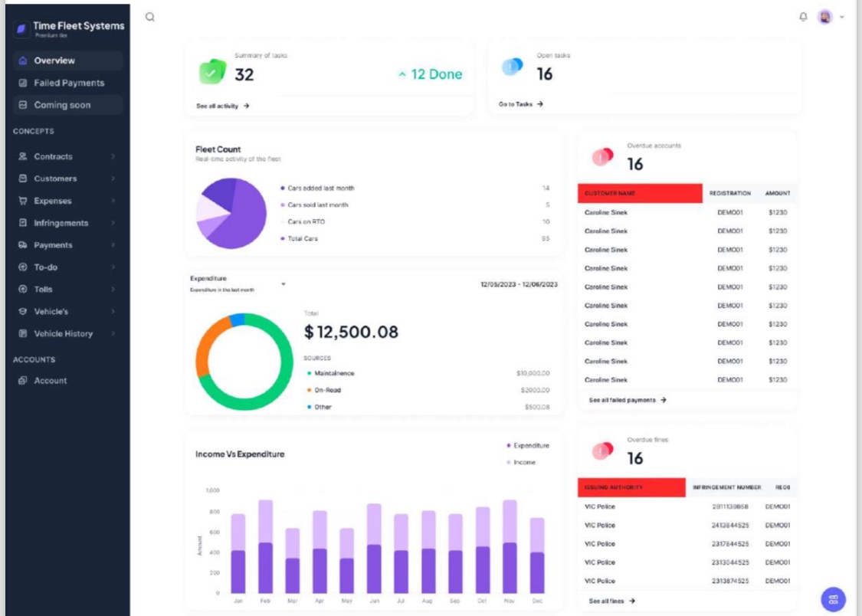Click the blue open tasks icon
The height and width of the screenshot is (616, 862).
(x=512, y=68)
